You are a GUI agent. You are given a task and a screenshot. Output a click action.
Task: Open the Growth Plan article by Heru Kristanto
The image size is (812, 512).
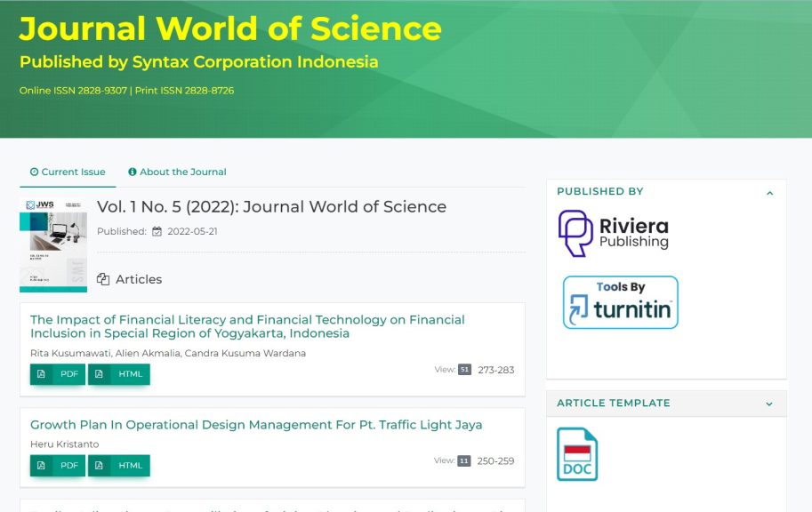point(256,425)
